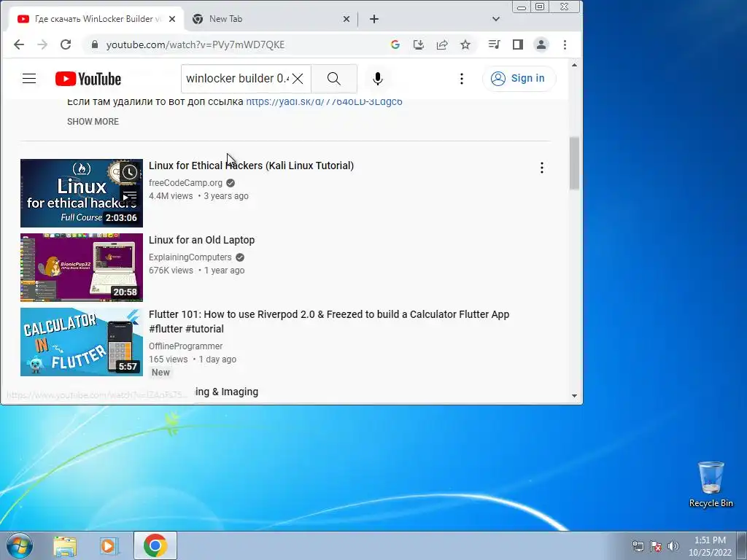
Task: Click the Watch Later clock on the Linux thumbnail
Action: click(130, 172)
